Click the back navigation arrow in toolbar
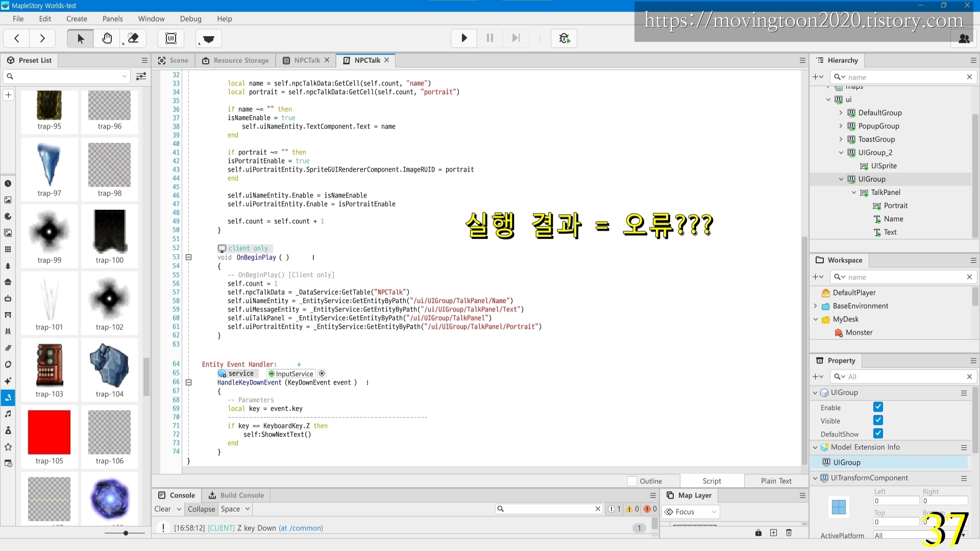Screen dimensions: 980x551 [x=17, y=38]
